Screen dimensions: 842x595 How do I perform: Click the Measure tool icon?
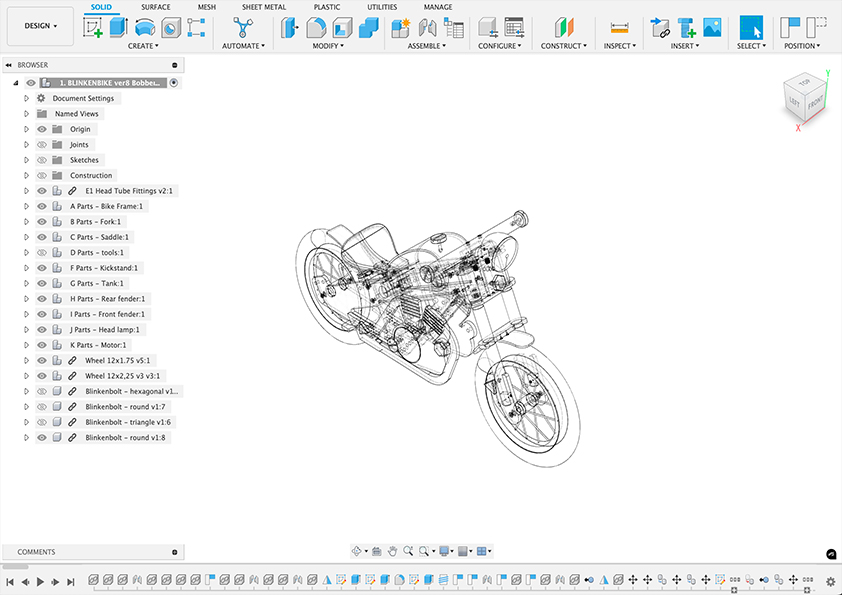coord(619,27)
